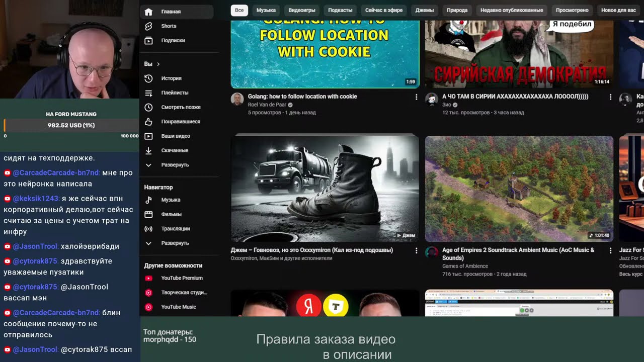Visit Зио channel name link
The image size is (644, 362).
coord(447,105)
